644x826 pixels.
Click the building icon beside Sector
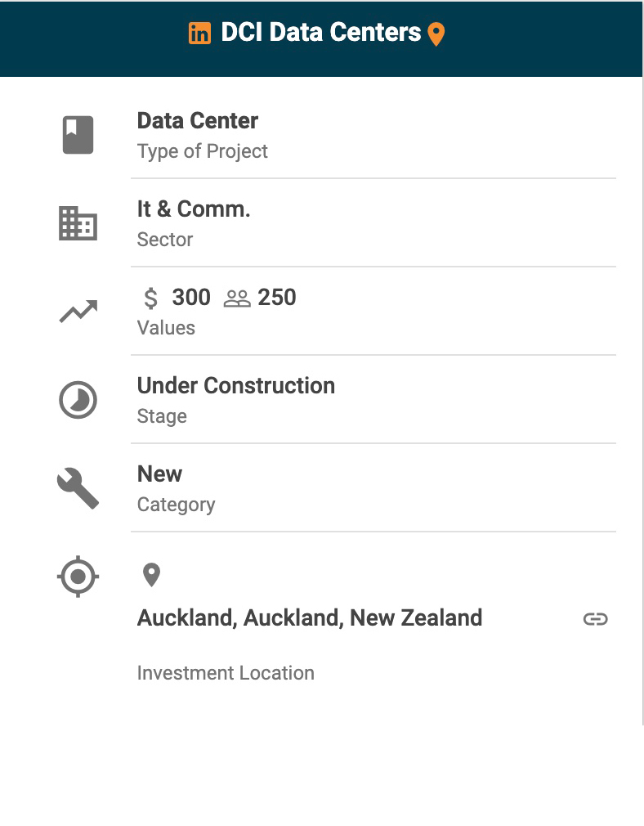[78, 223]
